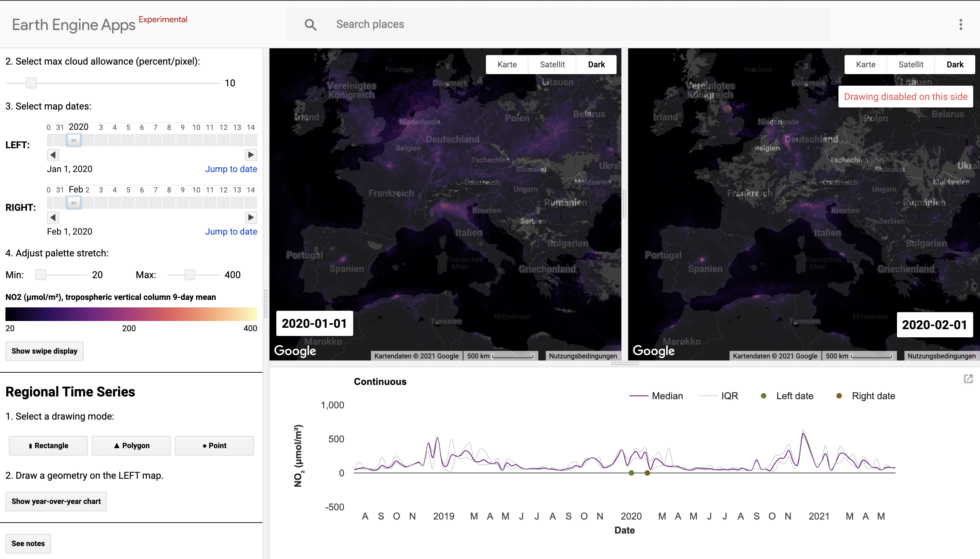
Task: Select Polygon drawing mode
Action: (x=131, y=445)
